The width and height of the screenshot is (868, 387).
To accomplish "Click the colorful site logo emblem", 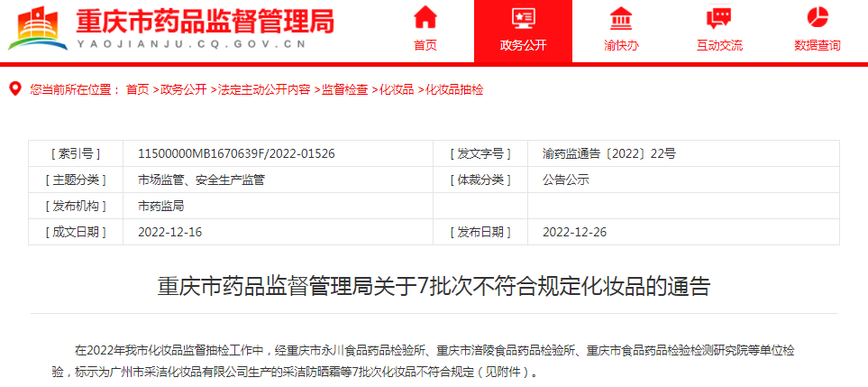I will (x=38, y=32).
